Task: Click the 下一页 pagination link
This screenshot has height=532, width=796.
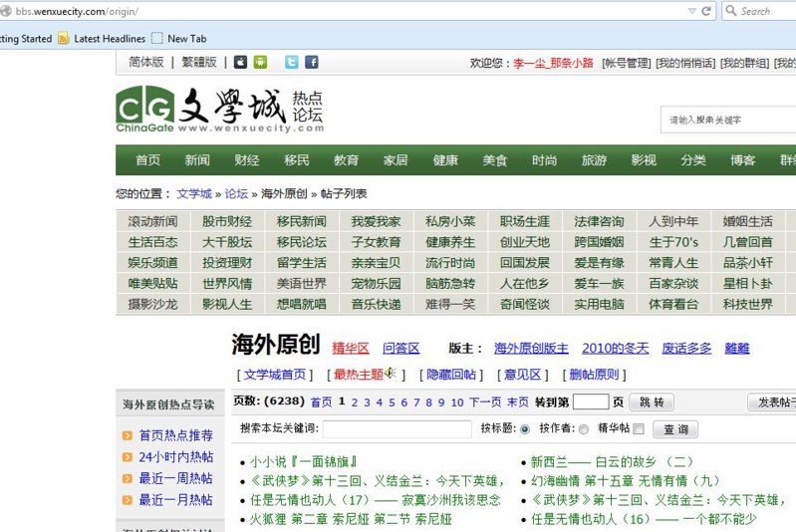Action: [485, 402]
